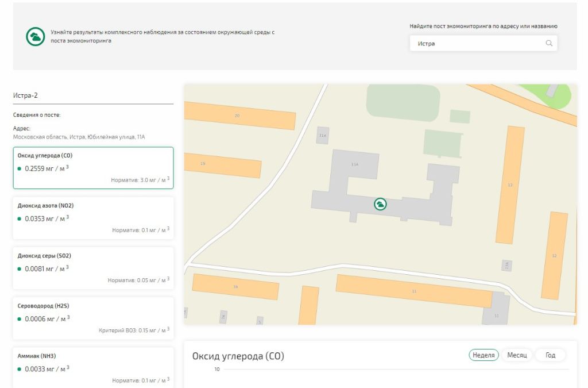588x388 pixels.
Task: Click building 20 on the map
Action: tap(238, 116)
